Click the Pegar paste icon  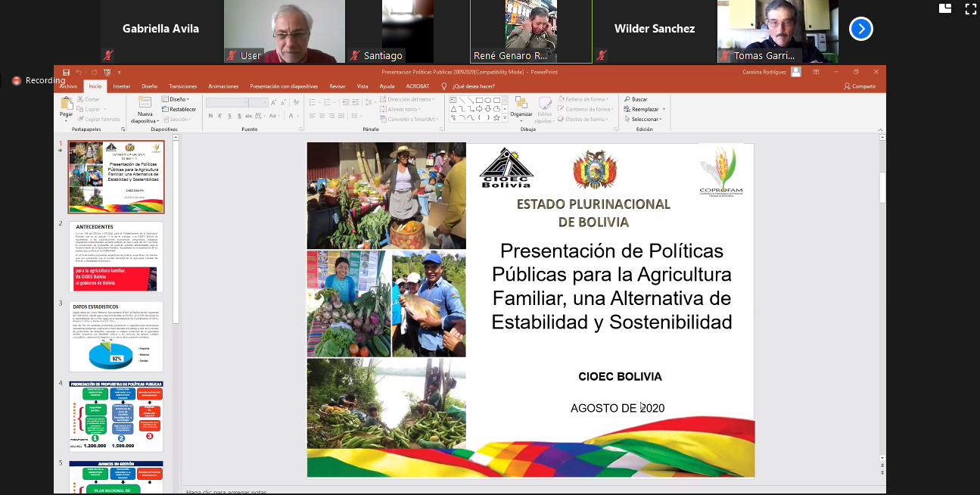click(x=66, y=105)
